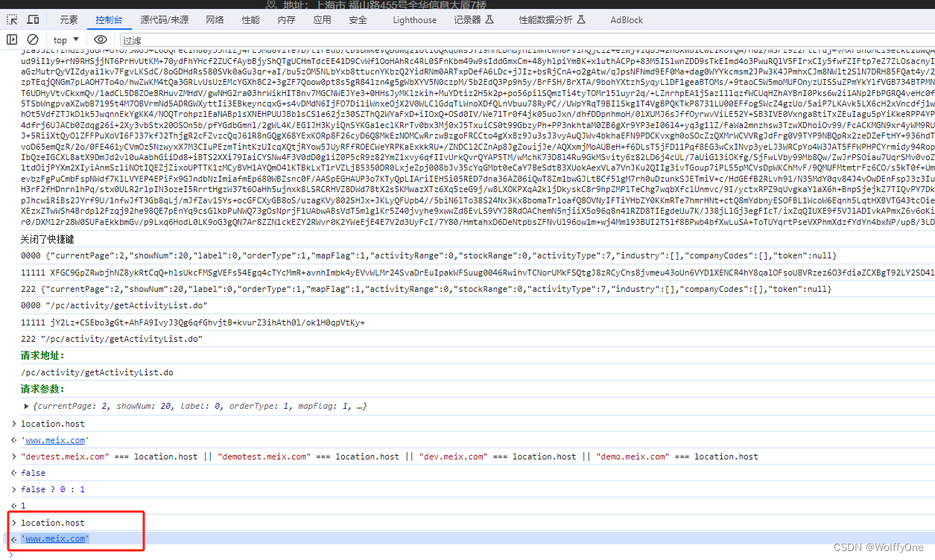The height and width of the screenshot is (560, 935).
Task: Expand the {currentPage: 2, showNum: 20...} object
Action: [x=27, y=407]
